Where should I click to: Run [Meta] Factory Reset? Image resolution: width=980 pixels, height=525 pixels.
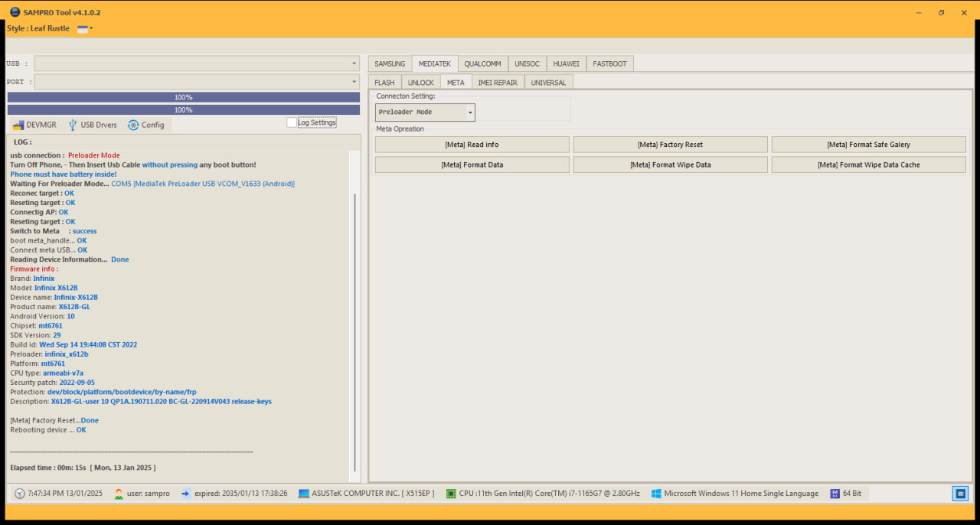point(670,145)
